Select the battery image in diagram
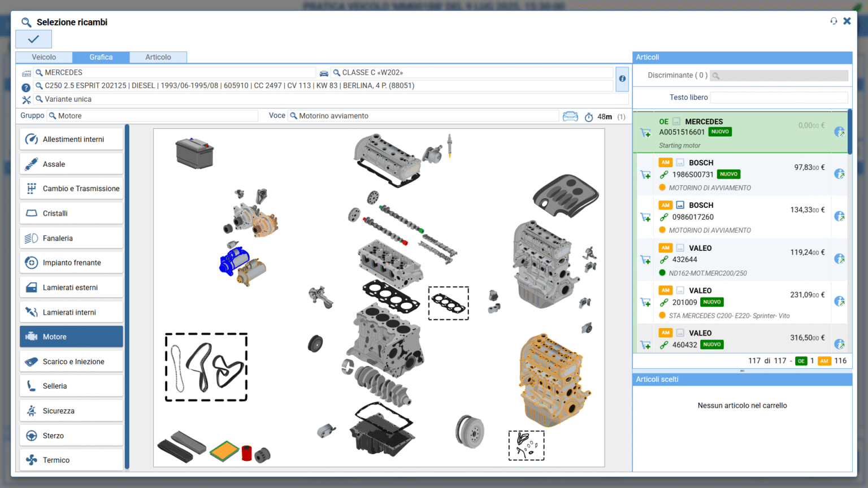This screenshot has width=868, height=488. [194, 153]
